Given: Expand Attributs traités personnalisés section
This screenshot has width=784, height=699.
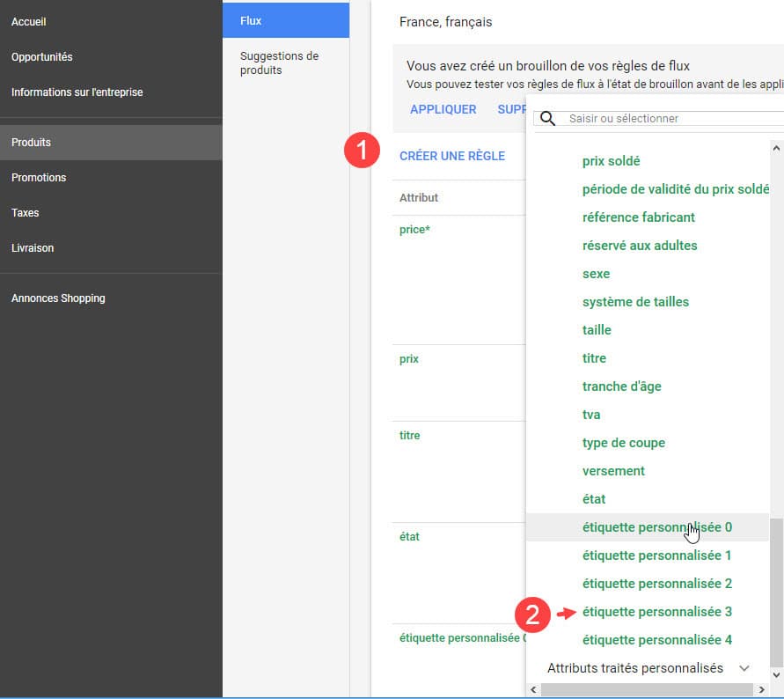Looking at the screenshot, I should coord(744,668).
